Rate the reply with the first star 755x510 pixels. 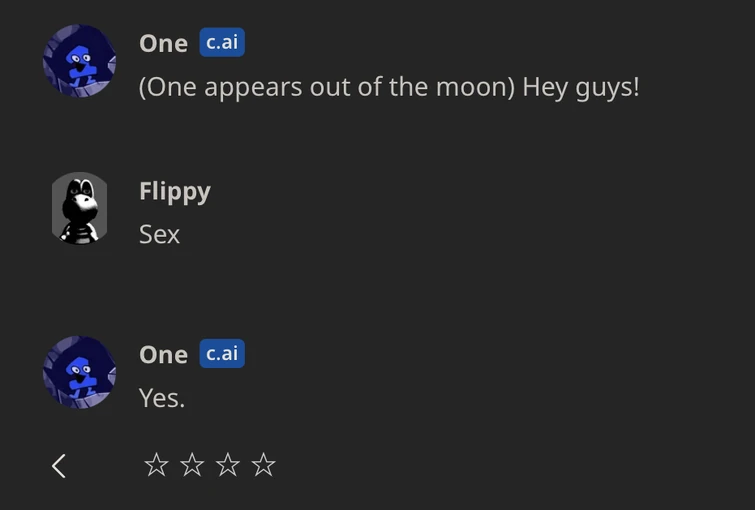(x=156, y=464)
